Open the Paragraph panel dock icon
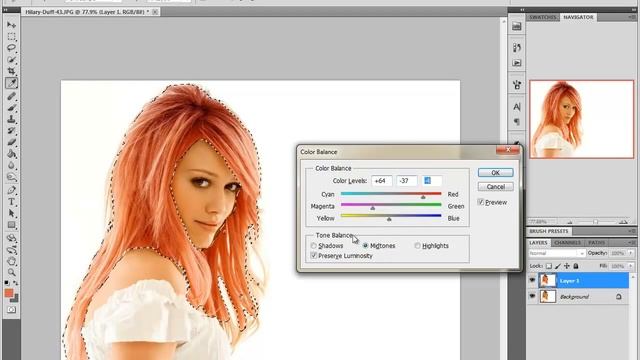640x360 pixels. click(x=517, y=122)
